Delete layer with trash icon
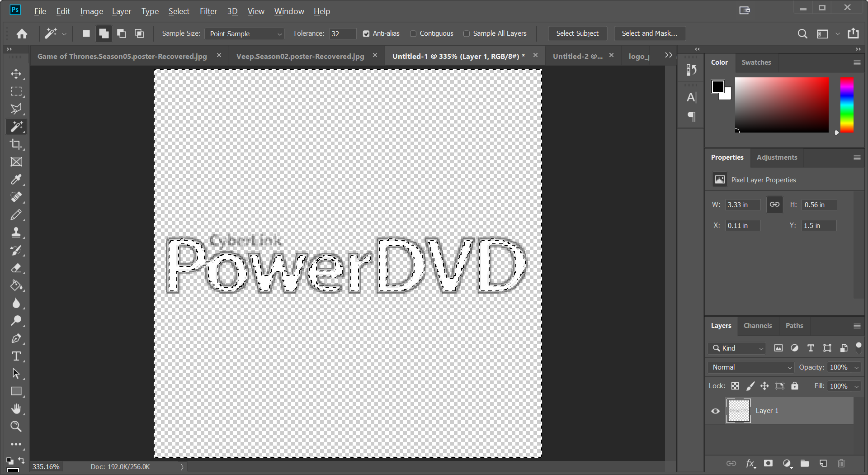Viewport: 868px width, 475px height. (841, 463)
